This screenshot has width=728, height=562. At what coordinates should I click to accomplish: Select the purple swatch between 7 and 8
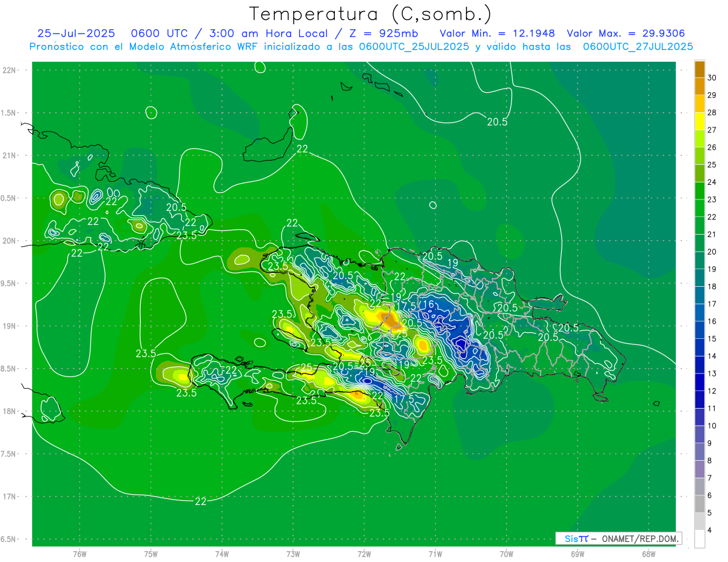click(699, 469)
